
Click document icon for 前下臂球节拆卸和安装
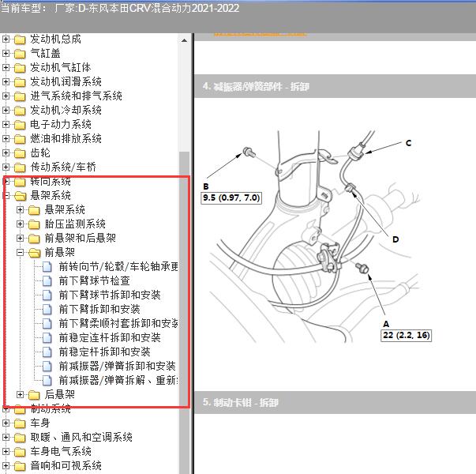point(47,295)
